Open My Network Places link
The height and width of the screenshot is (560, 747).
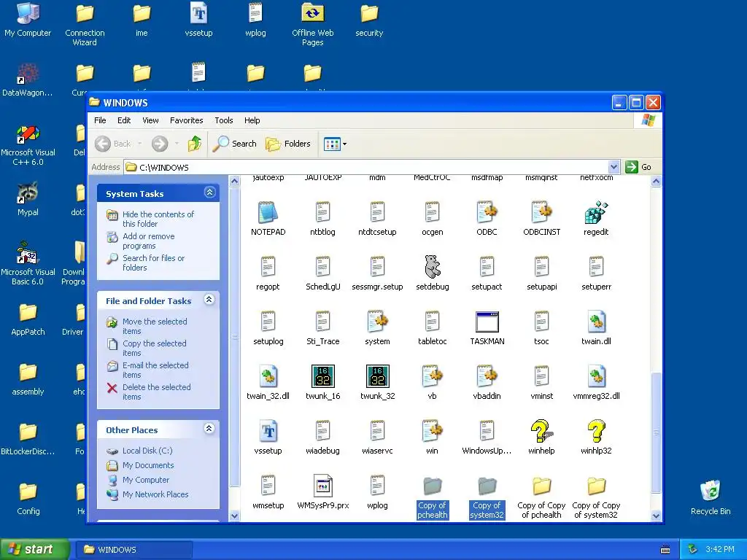point(155,494)
